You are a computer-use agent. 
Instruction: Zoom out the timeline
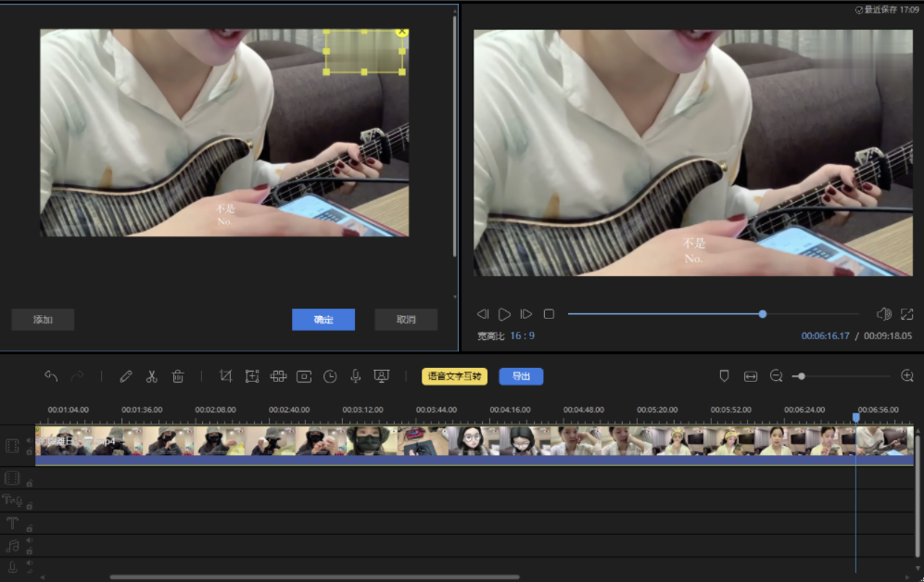pos(776,376)
